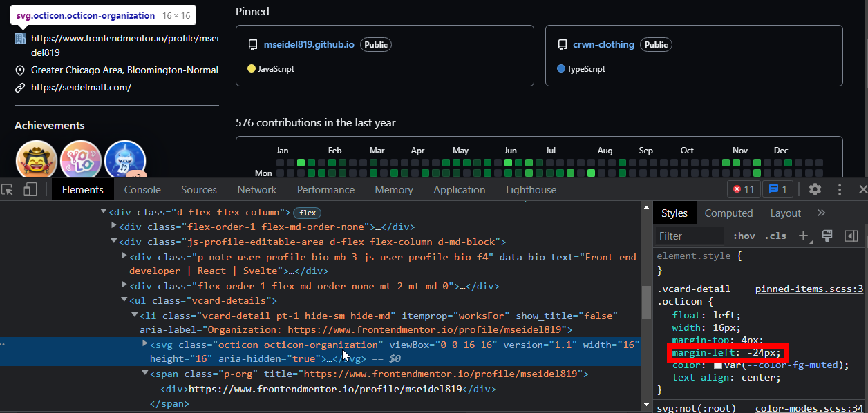
Task: Click the repo icon beside crwn-clothing
Action: [562, 45]
